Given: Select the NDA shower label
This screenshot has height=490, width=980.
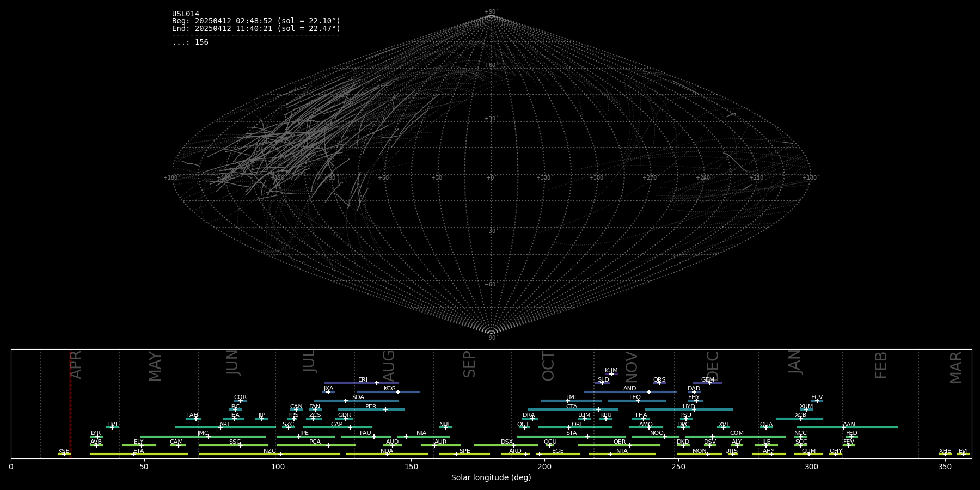Looking at the screenshot, I should pyautogui.click(x=387, y=451).
